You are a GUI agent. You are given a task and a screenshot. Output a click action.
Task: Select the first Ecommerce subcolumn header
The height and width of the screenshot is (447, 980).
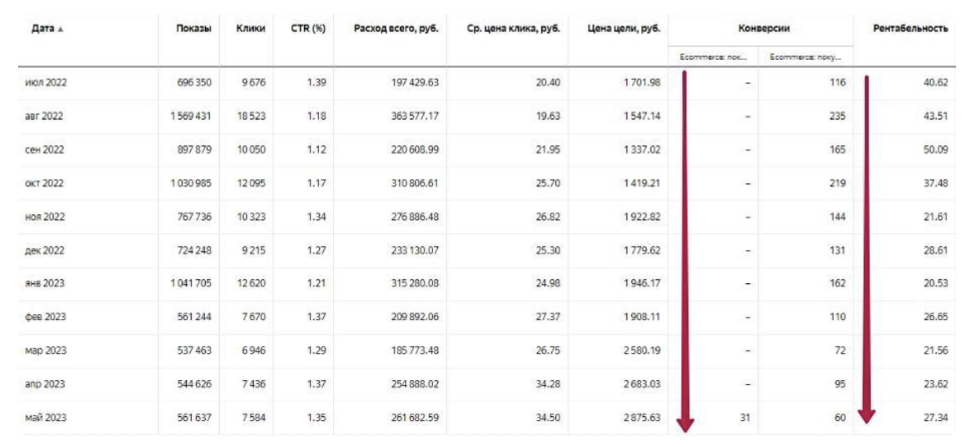713,57
